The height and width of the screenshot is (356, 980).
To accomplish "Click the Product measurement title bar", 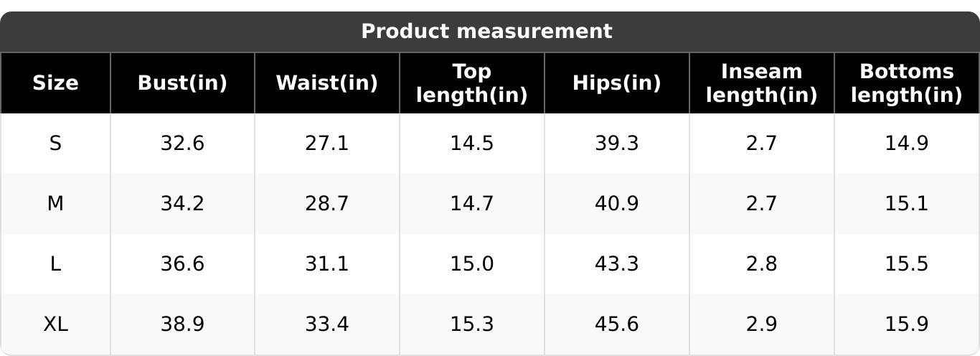I will (486, 32).
